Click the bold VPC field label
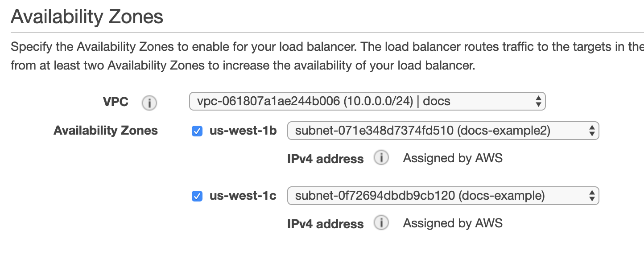644x263 pixels. point(116,102)
